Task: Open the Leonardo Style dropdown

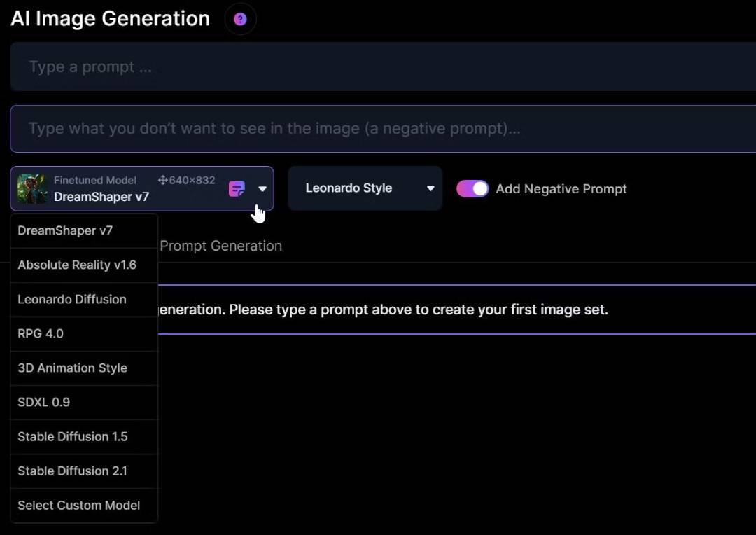Action: pos(364,188)
